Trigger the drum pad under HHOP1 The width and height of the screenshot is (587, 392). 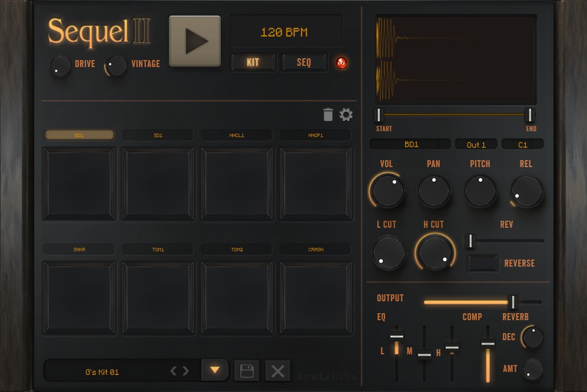[x=316, y=183]
